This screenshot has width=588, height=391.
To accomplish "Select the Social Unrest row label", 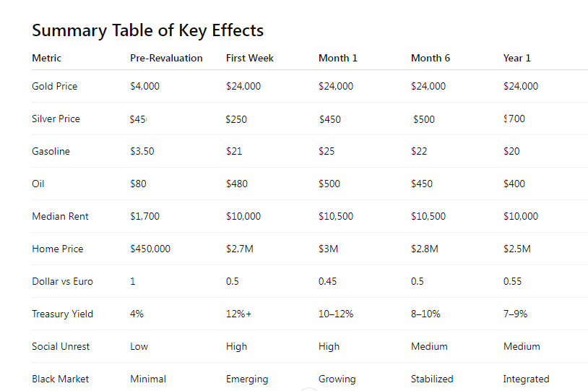I will tap(61, 346).
